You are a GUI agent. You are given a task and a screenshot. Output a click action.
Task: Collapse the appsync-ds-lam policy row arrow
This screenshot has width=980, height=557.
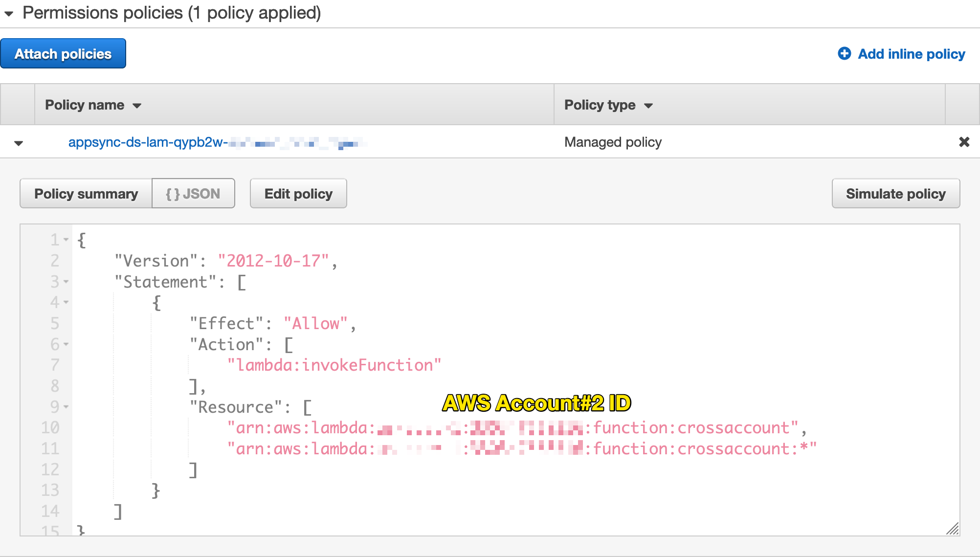(19, 143)
